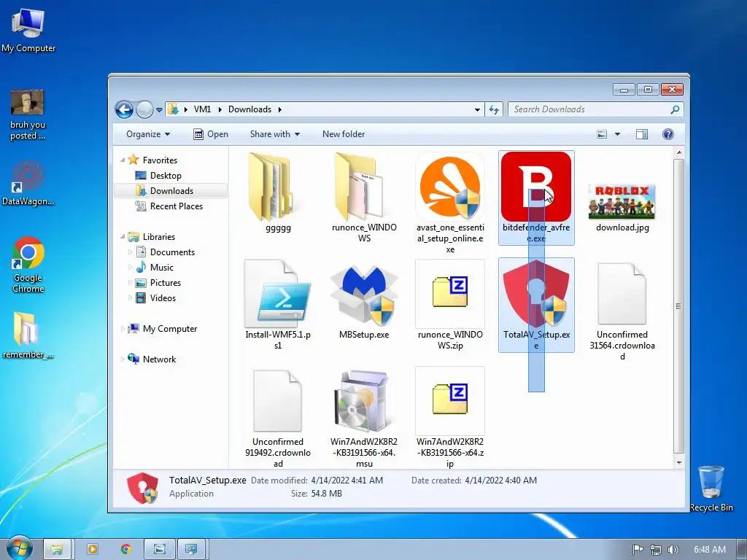The height and width of the screenshot is (560, 747).
Task: Click the search magnifier icon
Action: pos(675,109)
